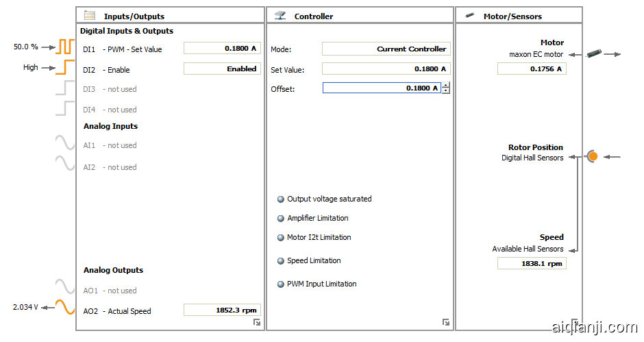Screen dimensions: 644x342
Task: Click the DI2 Enable step signal icon
Action: [x=65, y=67]
